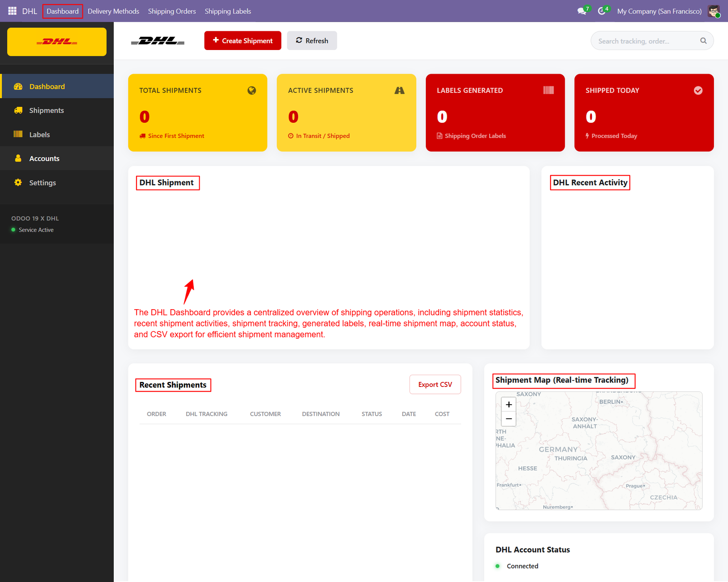This screenshot has width=728, height=582.
Task: Click the Recent Shipments heading
Action: (x=173, y=385)
